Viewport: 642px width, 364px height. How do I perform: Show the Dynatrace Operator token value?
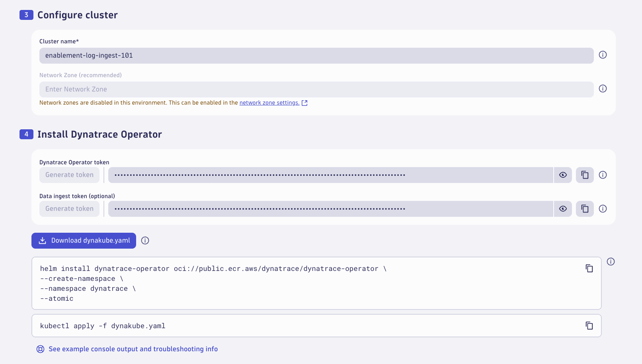pyautogui.click(x=563, y=175)
